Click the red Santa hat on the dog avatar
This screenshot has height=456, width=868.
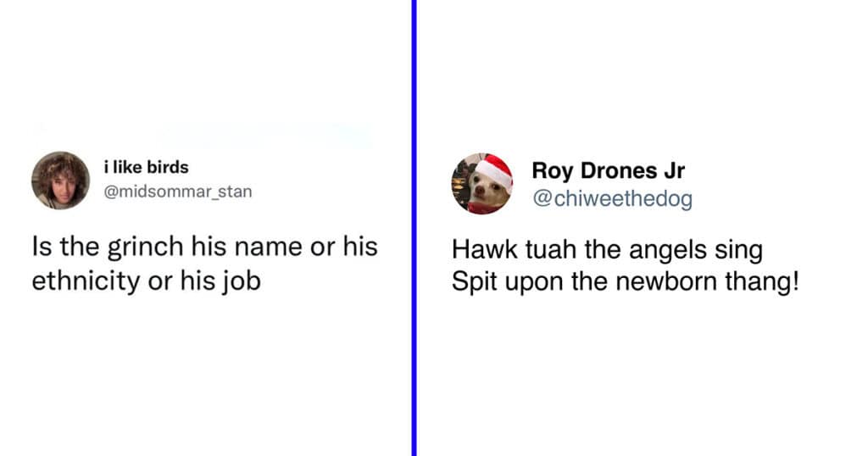(494, 170)
